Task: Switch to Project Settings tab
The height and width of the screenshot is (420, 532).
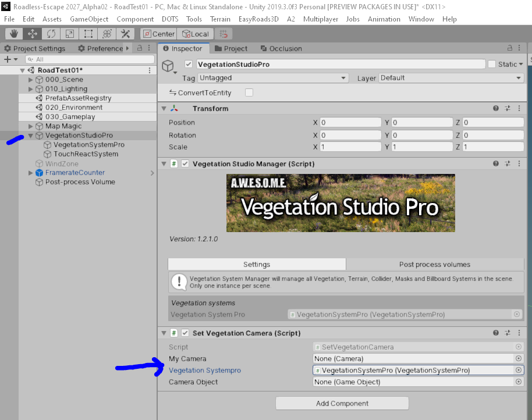Action: (x=34, y=48)
